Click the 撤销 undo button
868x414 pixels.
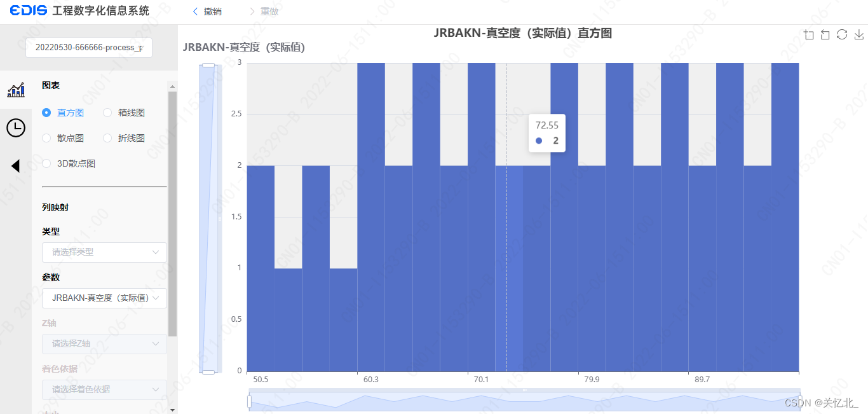(207, 11)
